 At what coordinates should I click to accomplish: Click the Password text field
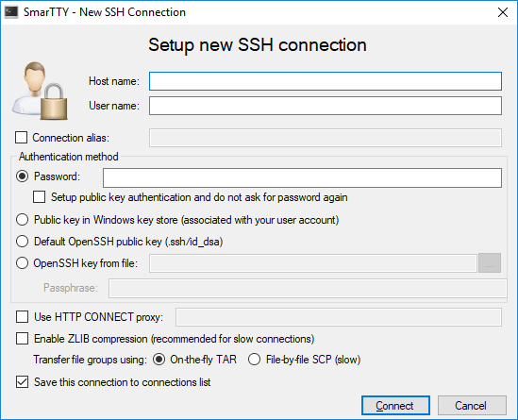(x=302, y=177)
